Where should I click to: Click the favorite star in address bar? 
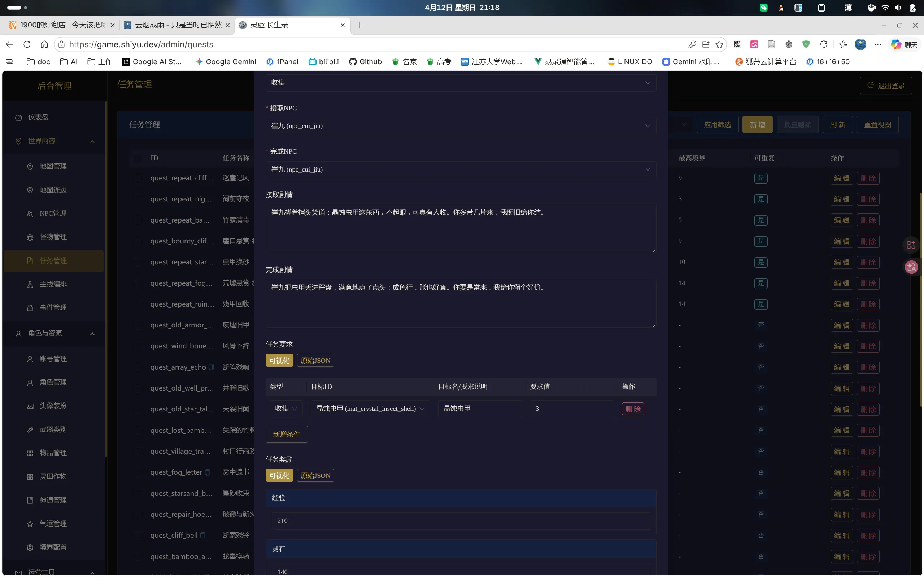(x=719, y=45)
